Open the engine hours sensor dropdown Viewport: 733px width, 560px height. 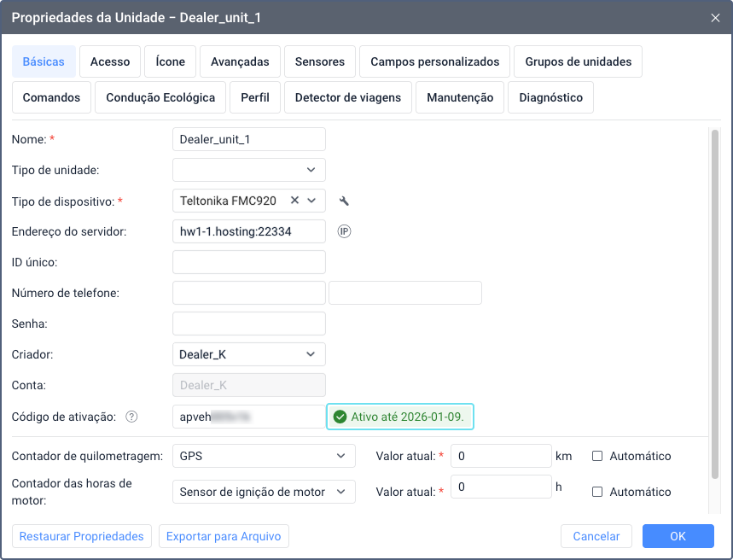tap(264, 492)
